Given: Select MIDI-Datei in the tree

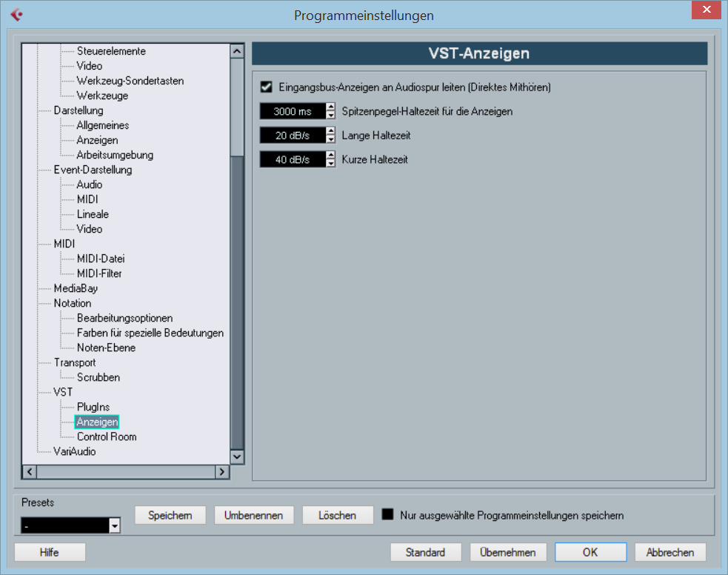Looking at the screenshot, I should [x=101, y=259].
